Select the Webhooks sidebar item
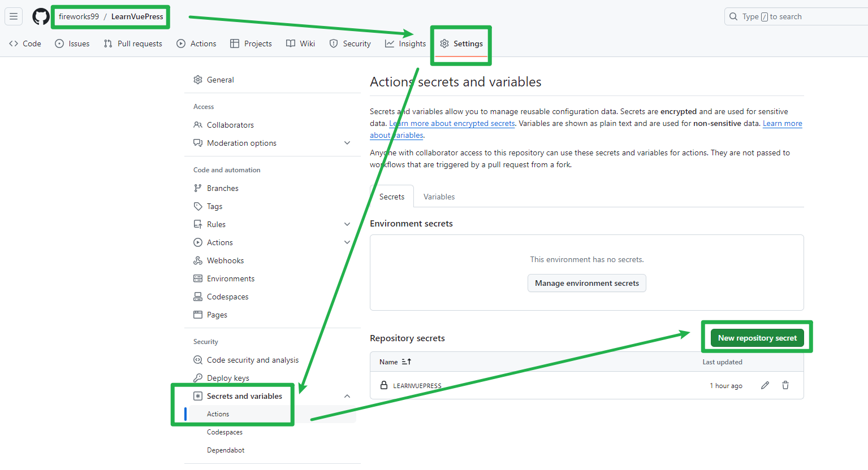Image resolution: width=868 pixels, height=470 pixels. point(225,260)
